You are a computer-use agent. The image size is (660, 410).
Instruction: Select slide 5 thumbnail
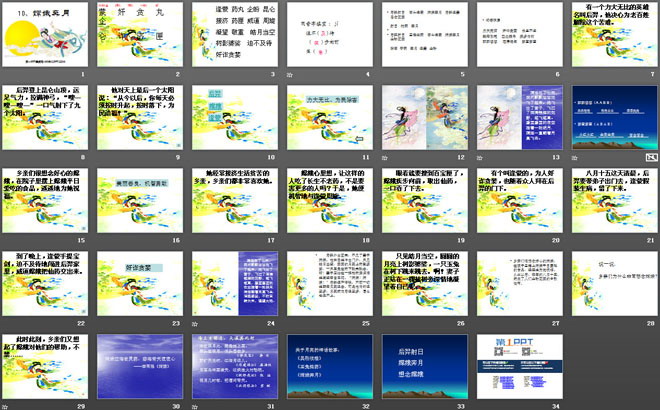[x=425, y=35]
